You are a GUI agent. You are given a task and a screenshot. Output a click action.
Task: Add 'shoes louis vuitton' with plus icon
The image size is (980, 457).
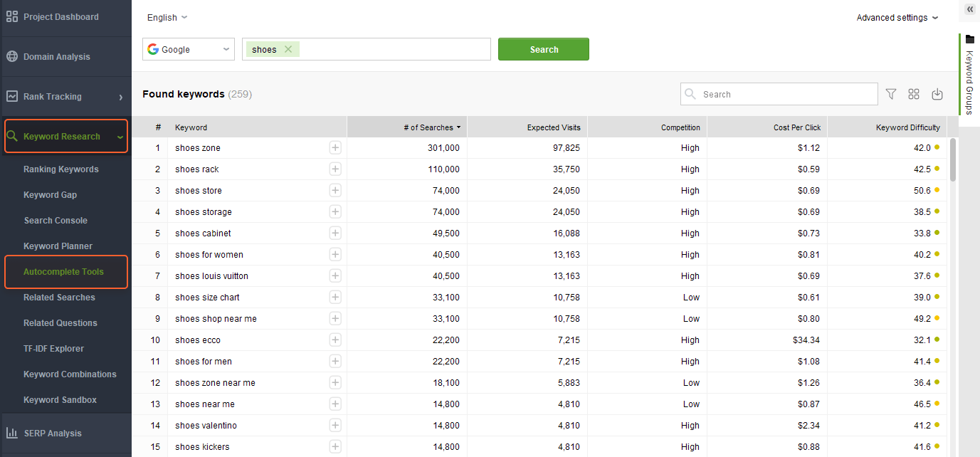[x=335, y=276]
